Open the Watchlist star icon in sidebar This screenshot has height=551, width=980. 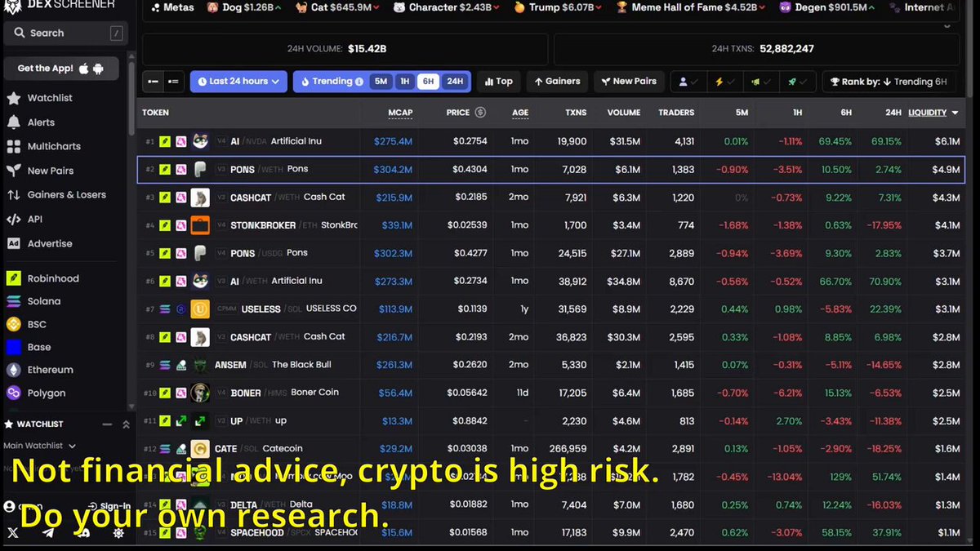pyautogui.click(x=13, y=98)
